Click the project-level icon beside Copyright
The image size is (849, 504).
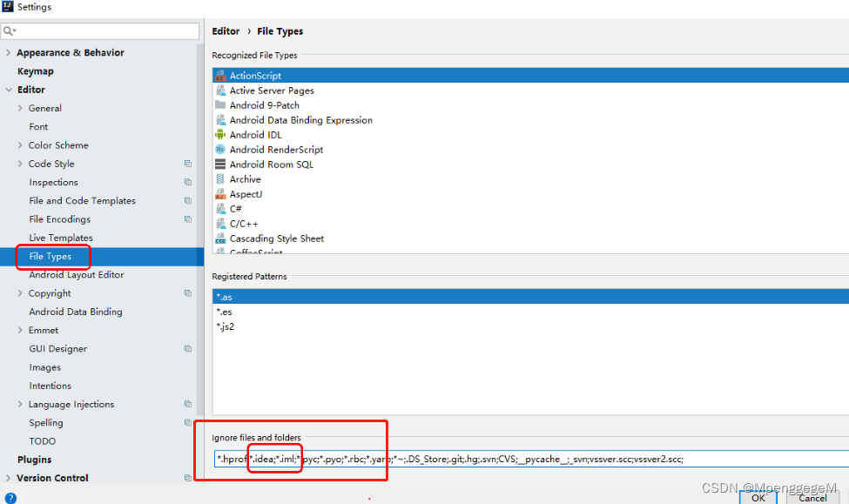tap(188, 292)
